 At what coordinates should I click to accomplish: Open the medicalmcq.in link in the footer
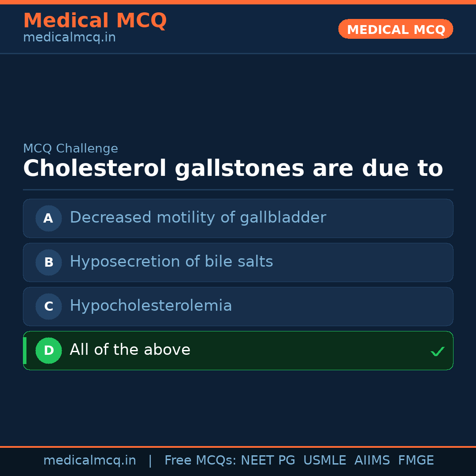click(89, 461)
